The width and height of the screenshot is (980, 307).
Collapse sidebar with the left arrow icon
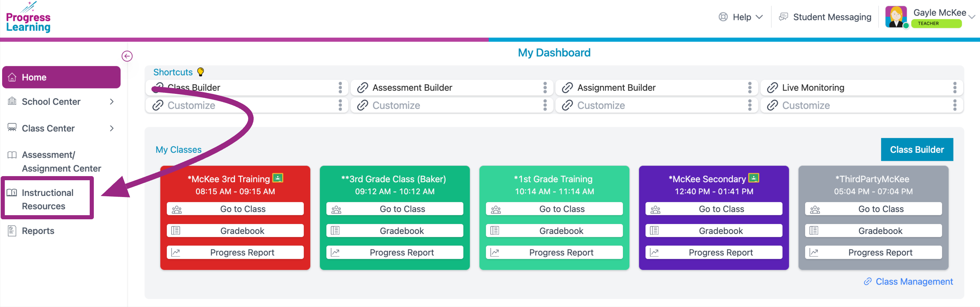127,56
